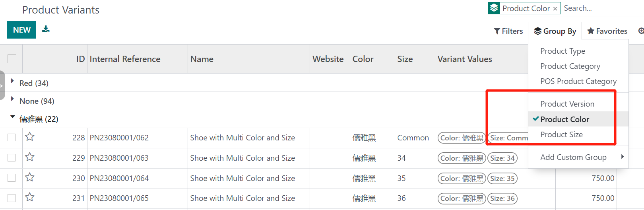Check the row with PN23080001/064
The image size is (644, 210).
click(x=12, y=178)
